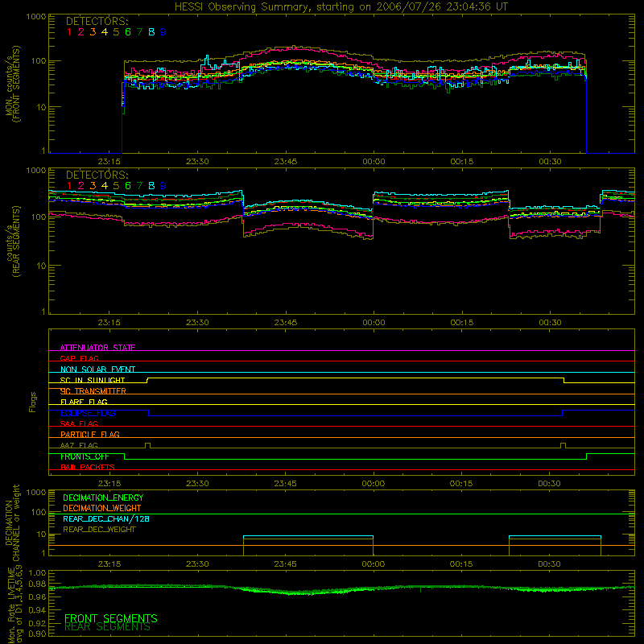Click blue detector 9 in rear segments legend

tap(163, 186)
